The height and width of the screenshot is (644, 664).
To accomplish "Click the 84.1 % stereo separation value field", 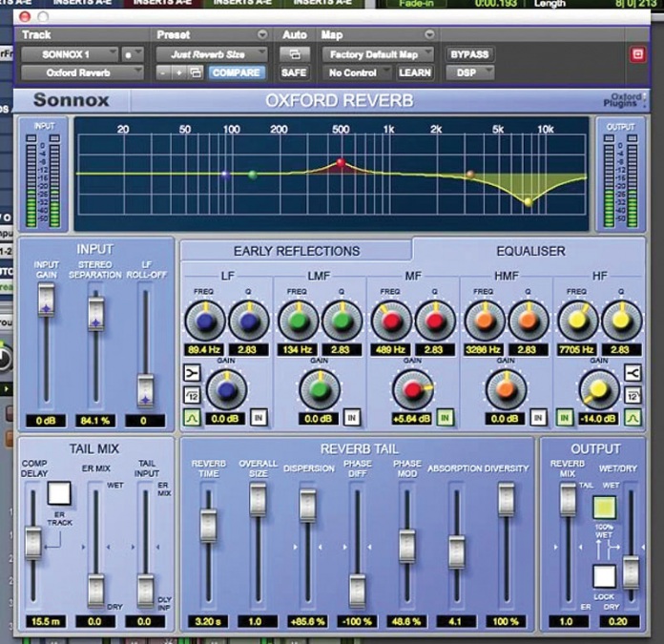I will (94, 421).
